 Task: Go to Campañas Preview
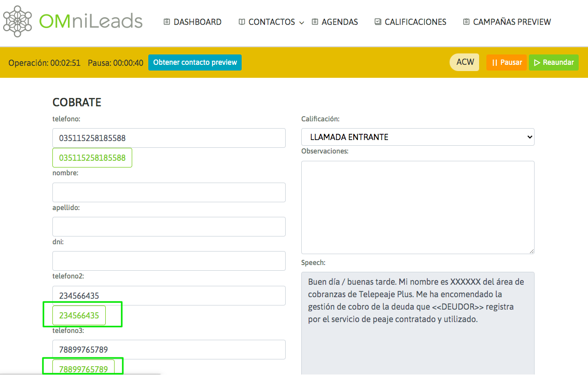[511, 22]
